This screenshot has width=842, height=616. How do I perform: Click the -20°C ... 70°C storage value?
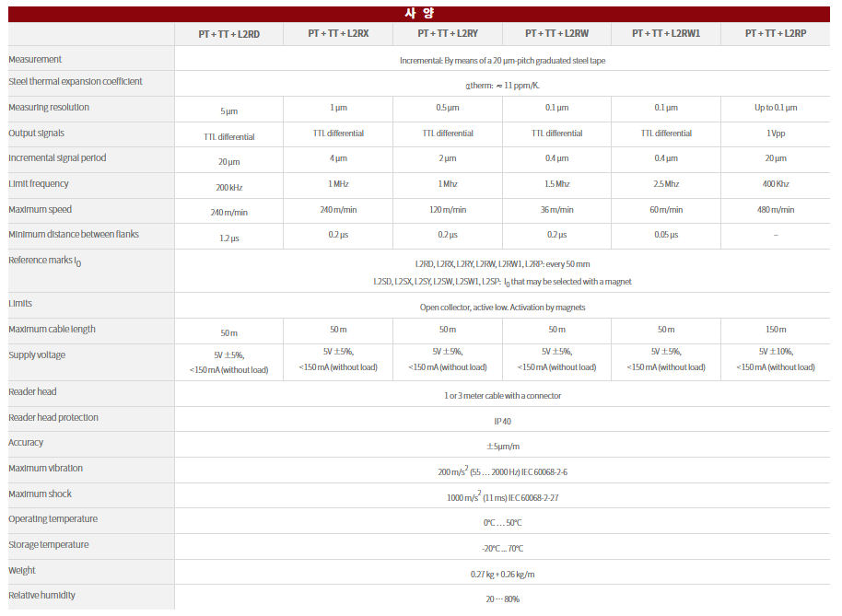[502, 549]
